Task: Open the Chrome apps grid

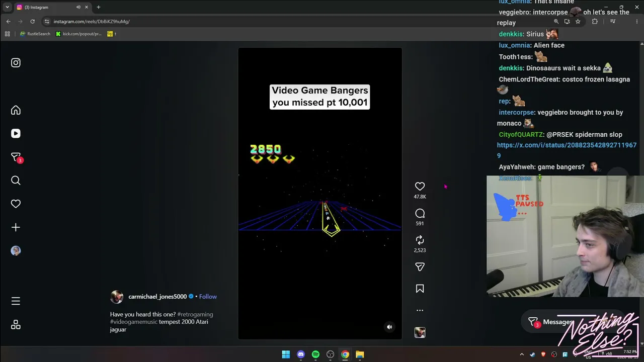Action: click(7, 34)
